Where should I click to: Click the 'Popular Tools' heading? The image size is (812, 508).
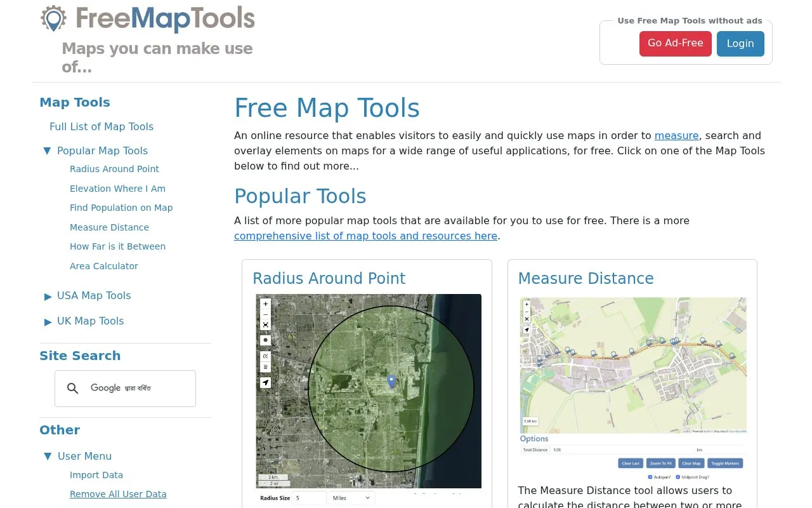300,196
